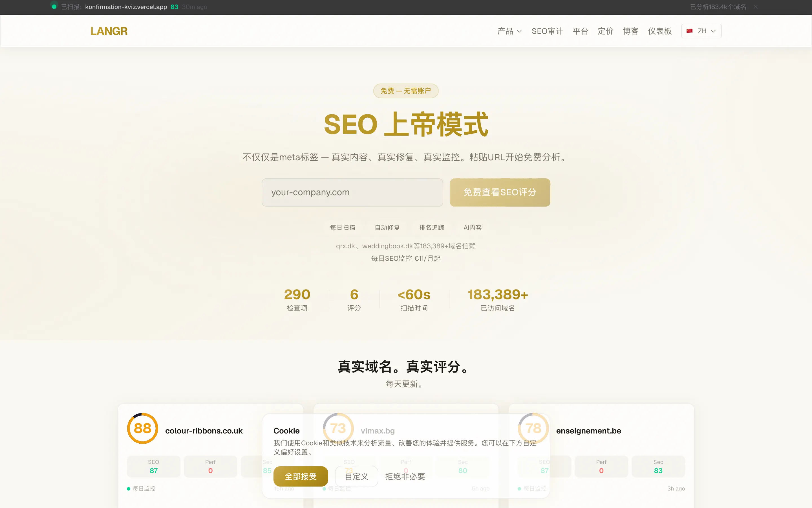Viewport: 812px width, 508px height.
Task: Click the 免费 — 无需账户 badge
Action: [406, 91]
